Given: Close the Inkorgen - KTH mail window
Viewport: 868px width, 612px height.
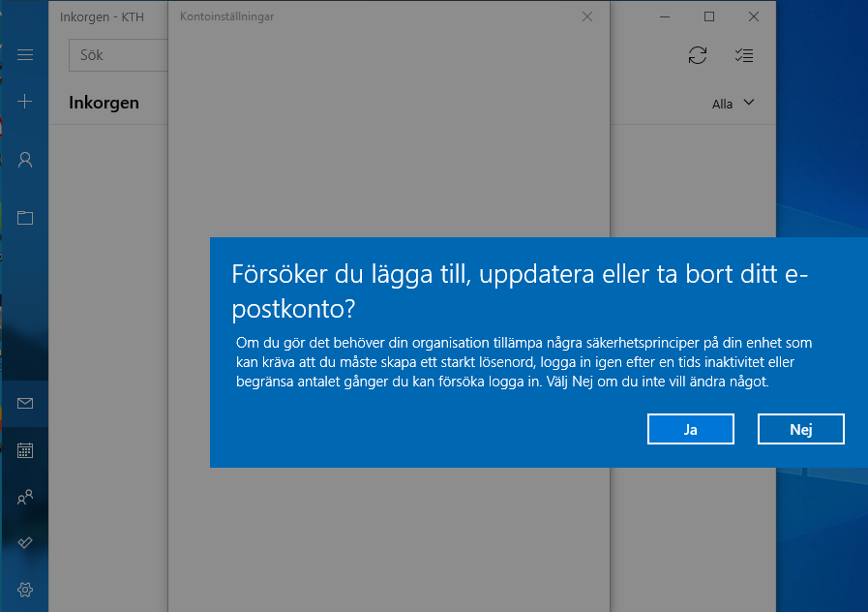Looking at the screenshot, I should (754, 16).
